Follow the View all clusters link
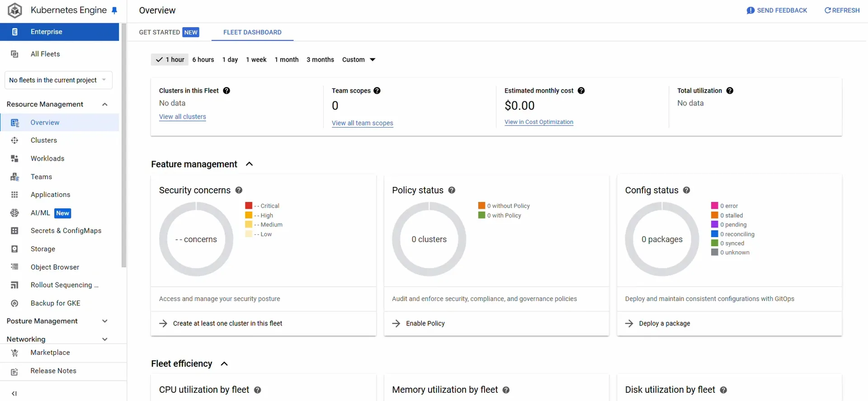 pyautogui.click(x=182, y=117)
